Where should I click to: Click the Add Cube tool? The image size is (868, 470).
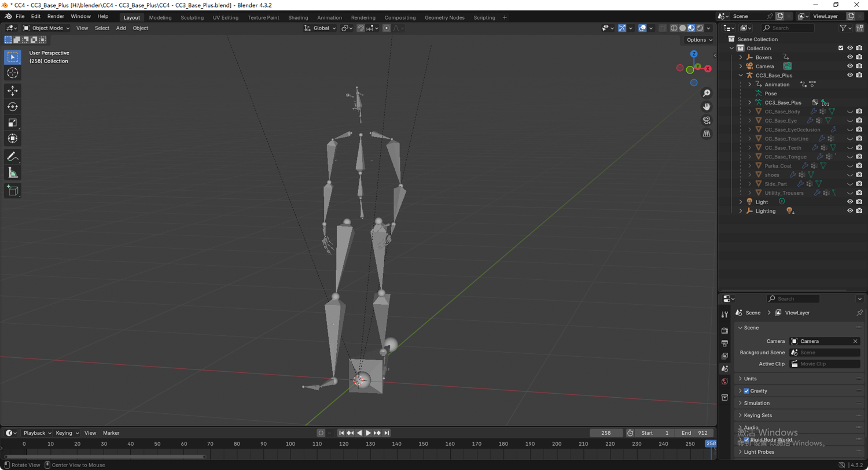[13, 191]
